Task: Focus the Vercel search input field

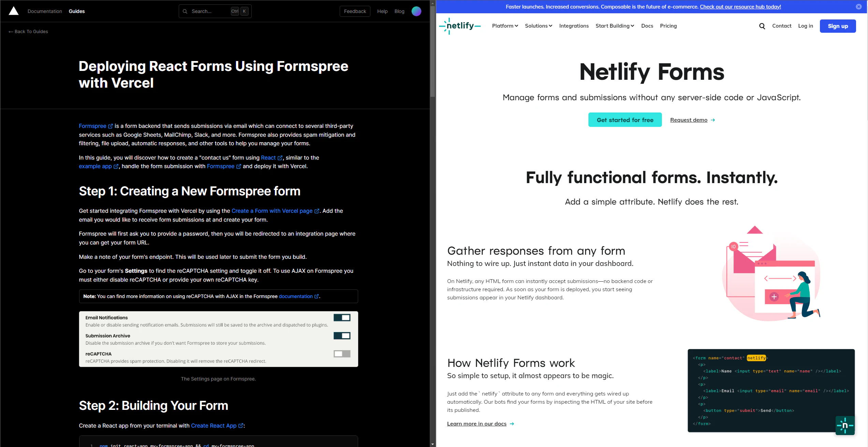Action: (215, 11)
